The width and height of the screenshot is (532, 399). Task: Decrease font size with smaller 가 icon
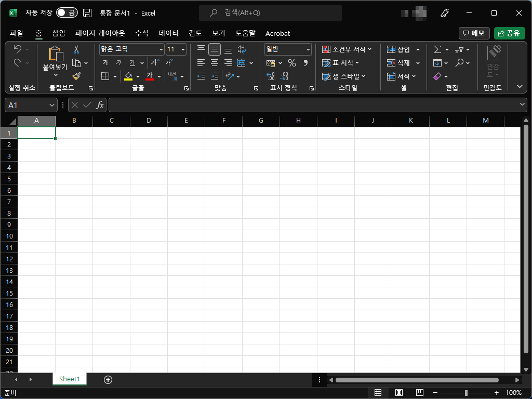tap(169, 62)
